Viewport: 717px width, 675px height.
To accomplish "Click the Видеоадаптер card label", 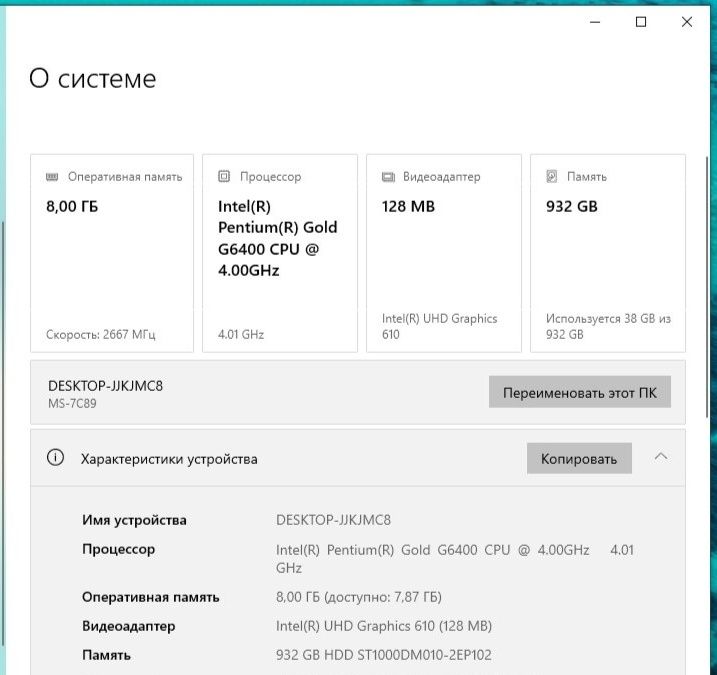I will click(442, 177).
